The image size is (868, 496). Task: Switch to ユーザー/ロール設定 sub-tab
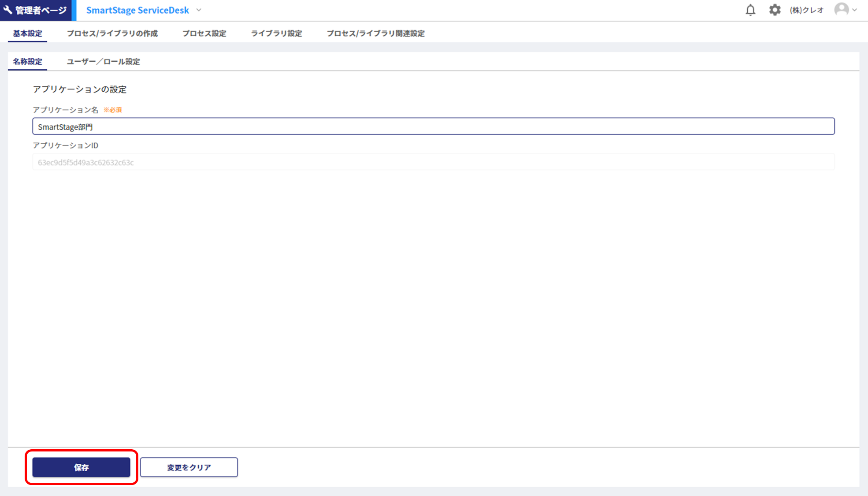[103, 62]
